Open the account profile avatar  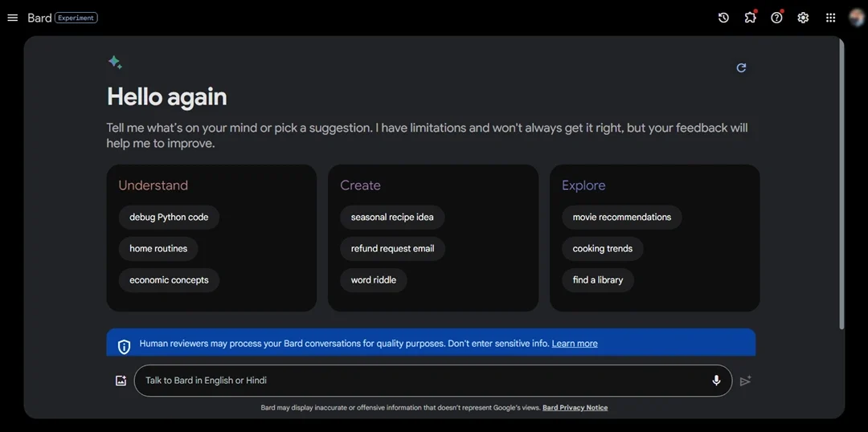click(857, 18)
